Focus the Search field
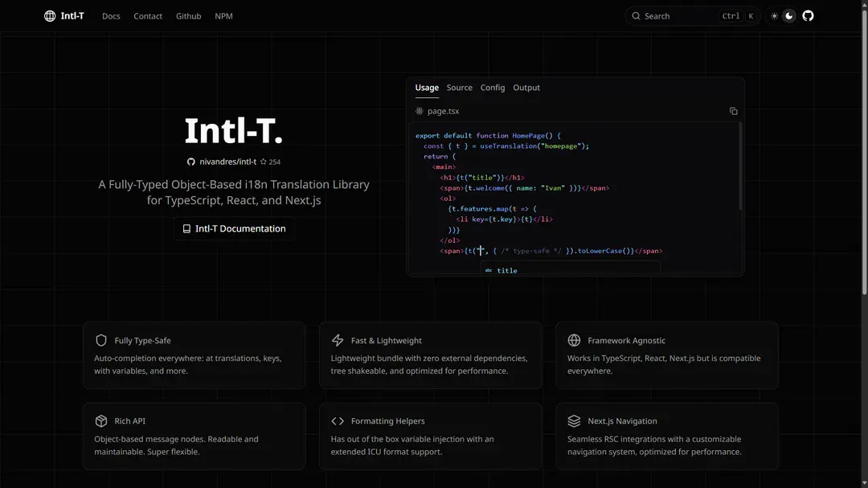Screen dimensions: 868x488 (693, 16)
